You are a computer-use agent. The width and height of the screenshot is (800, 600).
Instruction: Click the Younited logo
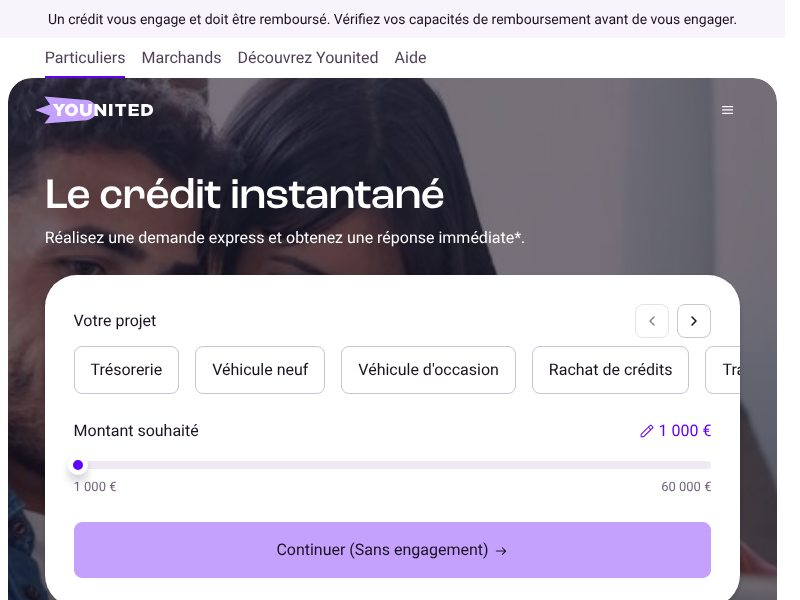[x=95, y=110]
